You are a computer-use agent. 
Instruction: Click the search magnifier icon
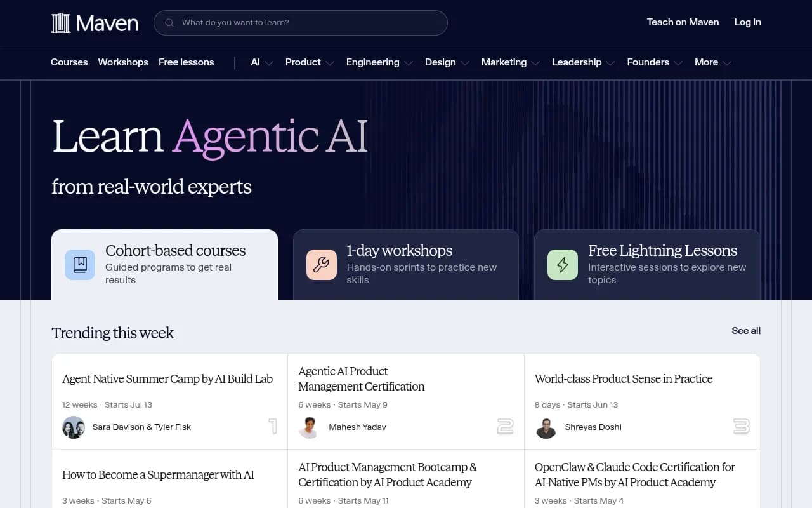(x=169, y=23)
